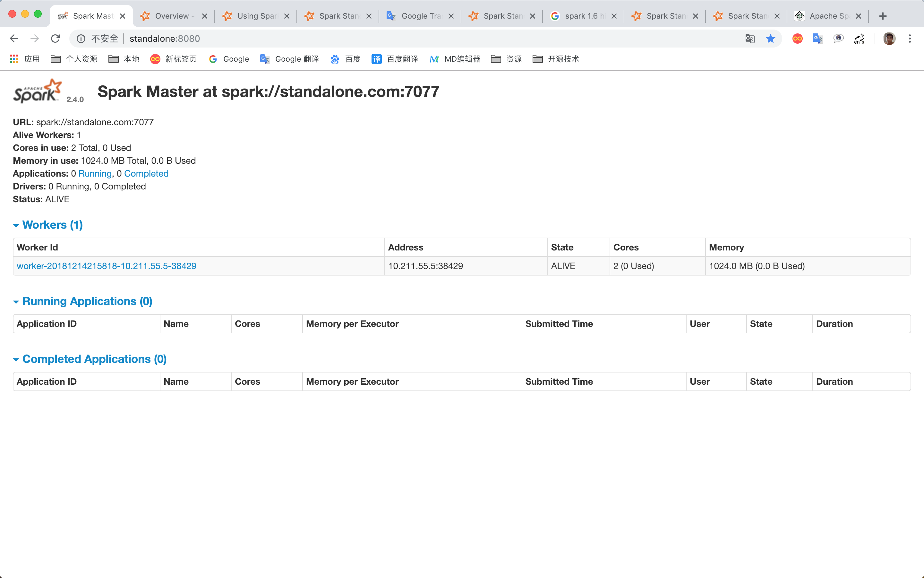Open the 个人资源 bookmark folder
The height and width of the screenshot is (578, 924).
tap(74, 59)
